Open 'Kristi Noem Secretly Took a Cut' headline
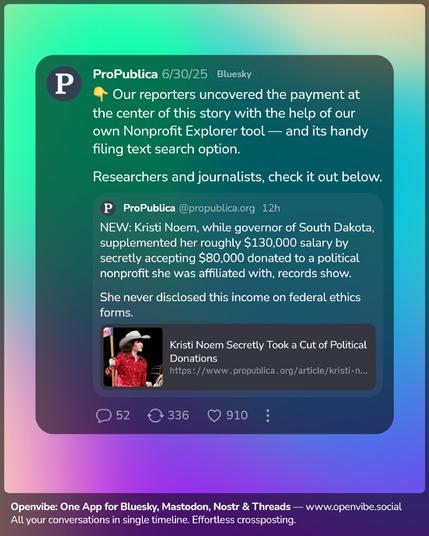429x536 pixels. [x=268, y=351]
